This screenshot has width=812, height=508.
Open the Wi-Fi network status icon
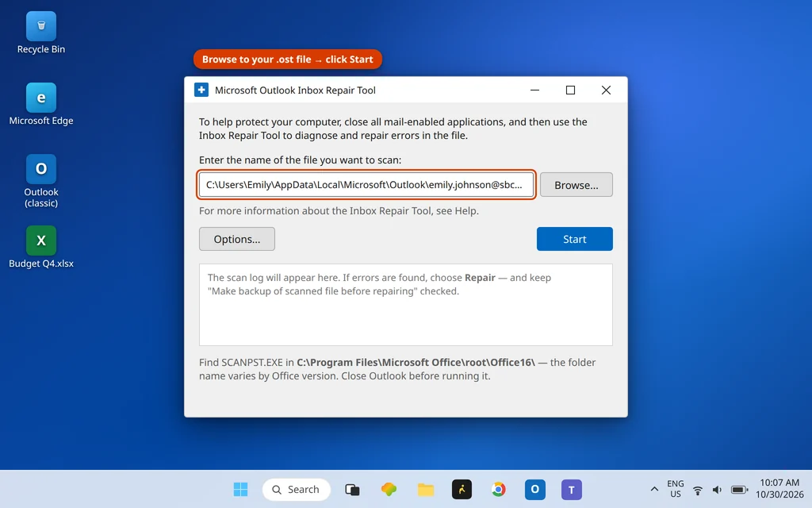[x=698, y=490]
